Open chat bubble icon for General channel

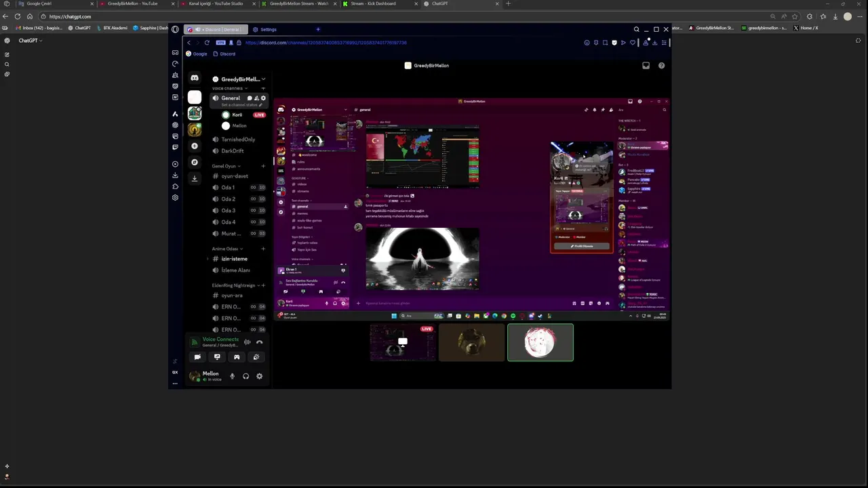coord(250,98)
